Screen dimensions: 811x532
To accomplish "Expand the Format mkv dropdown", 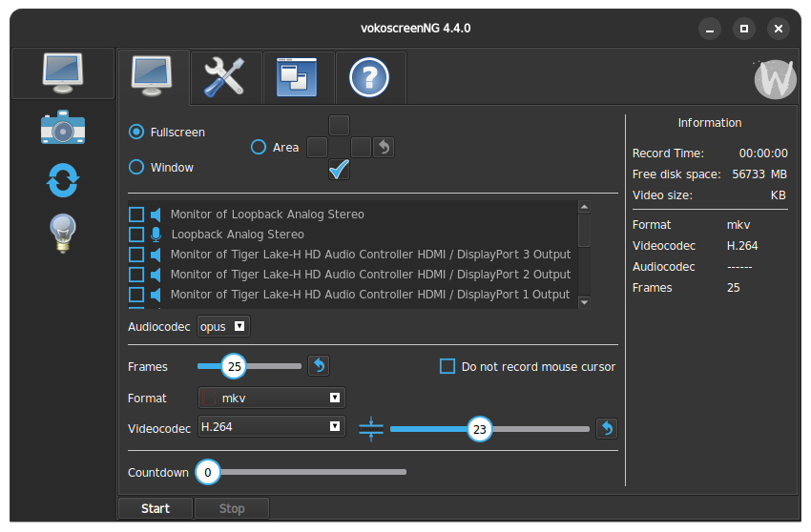I will (272, 398).
